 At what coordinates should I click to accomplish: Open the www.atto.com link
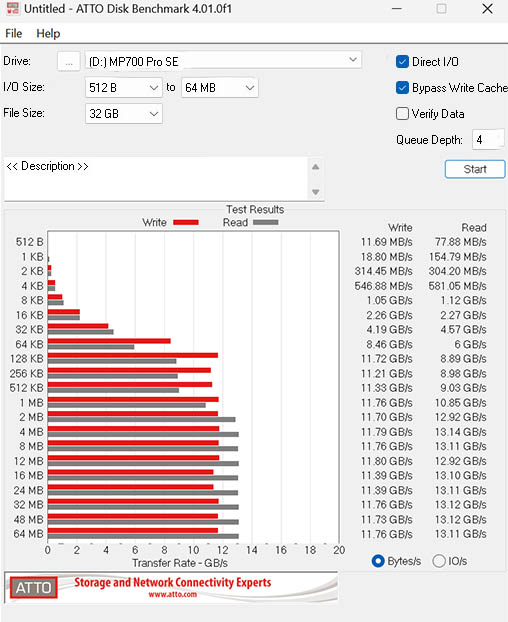pos(173,594)
